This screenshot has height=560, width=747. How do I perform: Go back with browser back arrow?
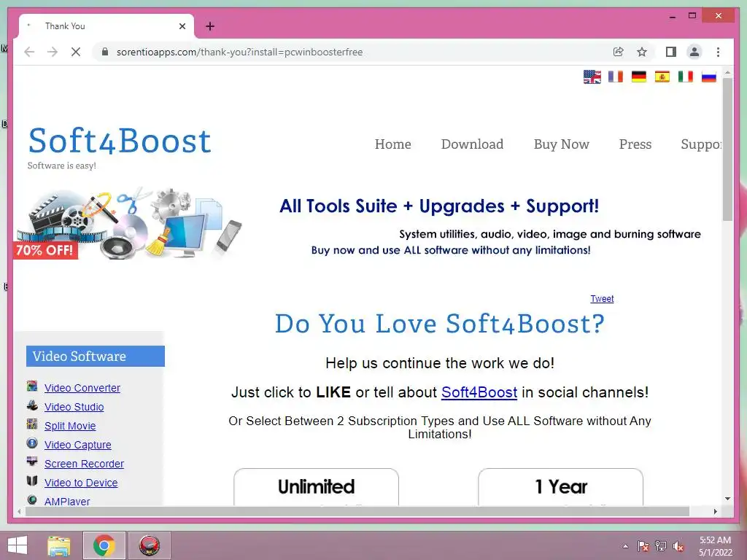coord(29,52)
